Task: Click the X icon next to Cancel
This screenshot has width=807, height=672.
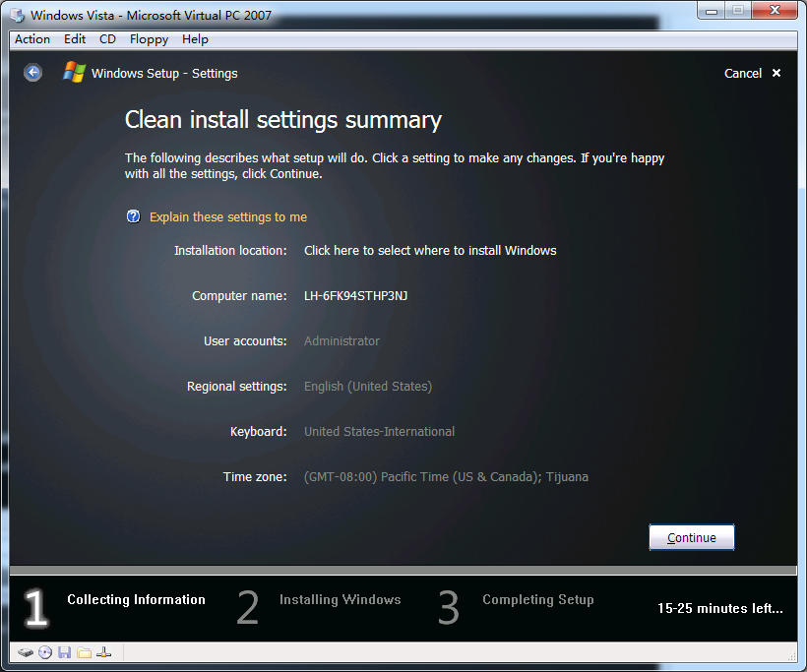Action: coord(776,73)
